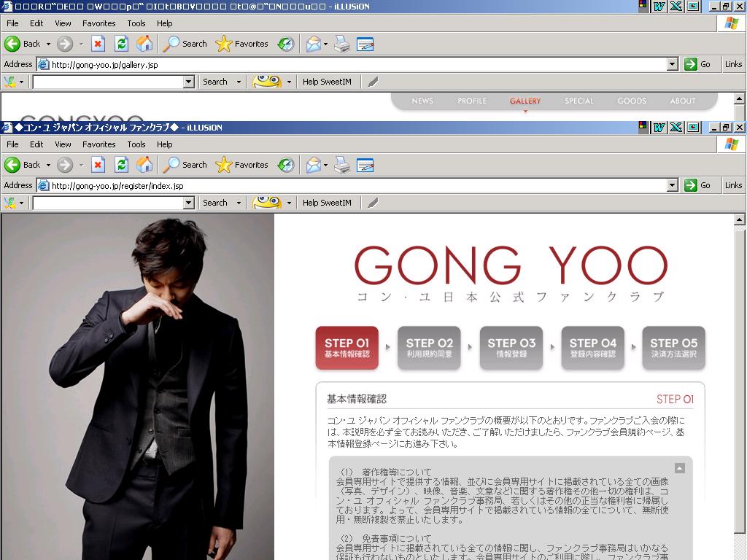This screenshot has width=747, height=560.
Task: Open History icon in front register window
Action: click(x=286, y=165)
